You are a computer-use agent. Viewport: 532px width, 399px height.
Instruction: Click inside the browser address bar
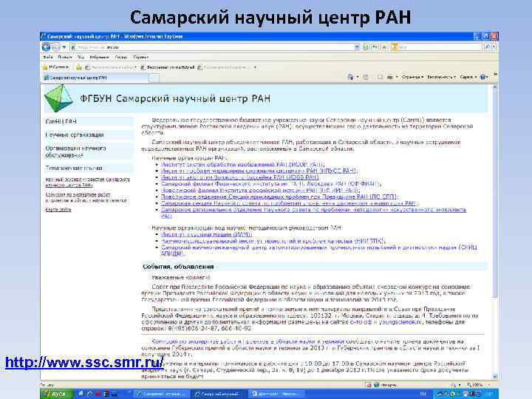point(214,47)
